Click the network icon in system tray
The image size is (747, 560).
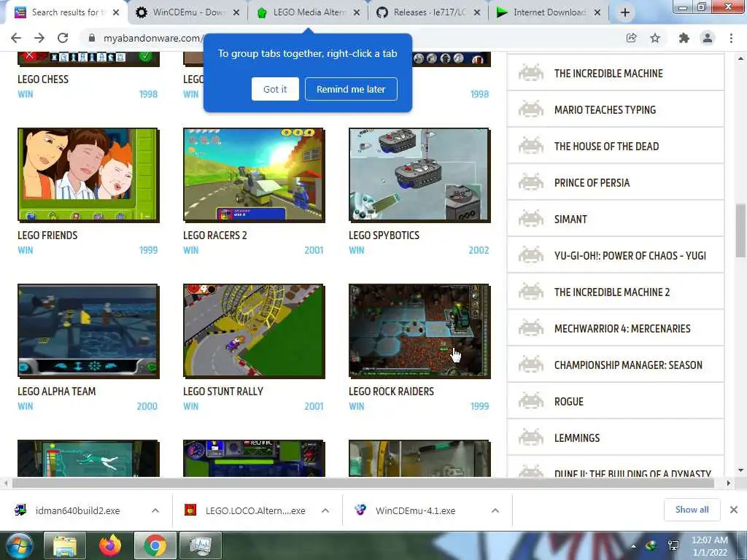tap(673, 545)
